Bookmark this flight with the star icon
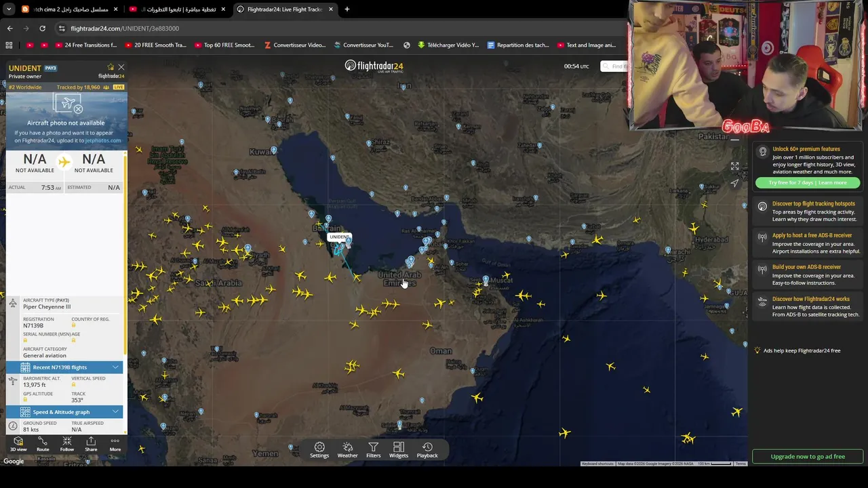Screen dimensions: 868x488 pyautogui.click(x=111, y=67)
